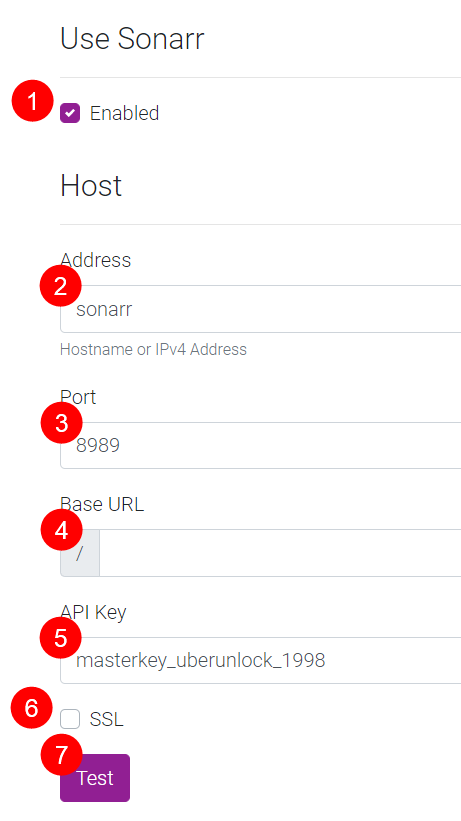Tick the SSL checkbox

[x=70, y=719]
